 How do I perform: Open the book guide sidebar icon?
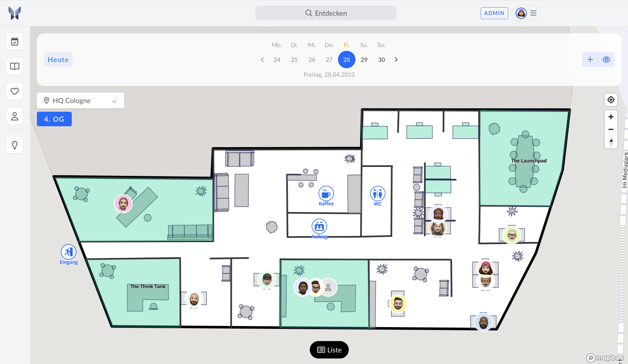click(15, 66)
